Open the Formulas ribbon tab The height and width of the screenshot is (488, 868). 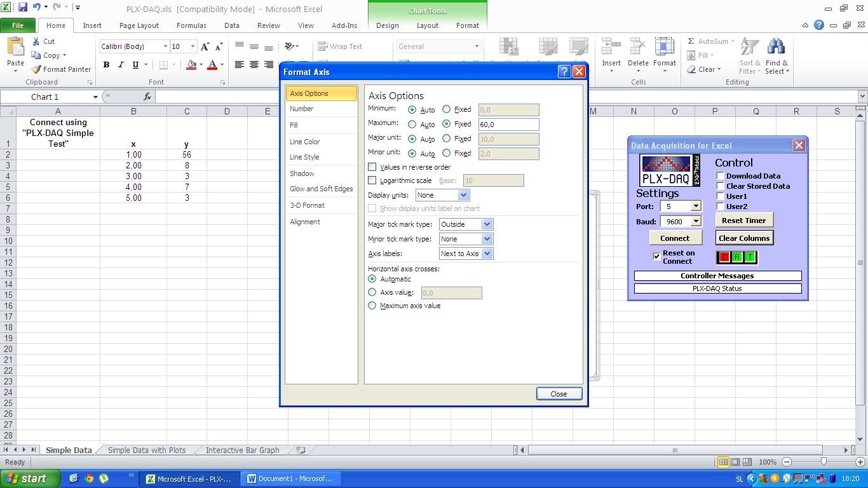click(x=191, y=25)
